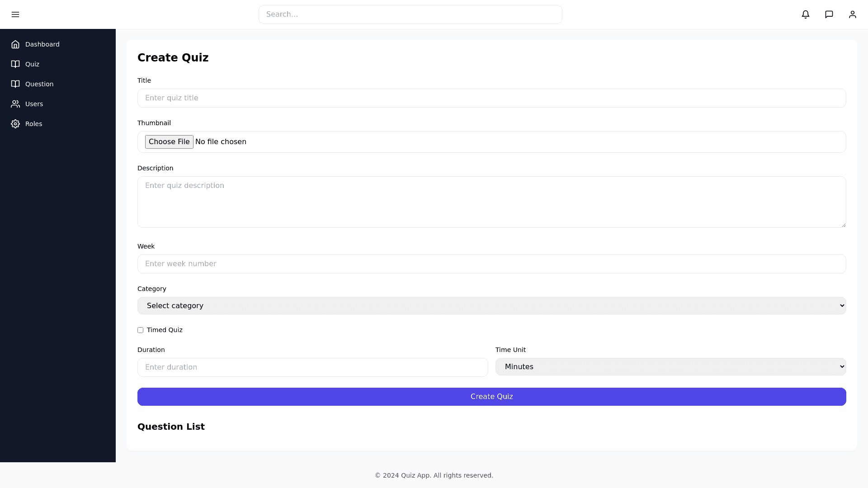Expand the Time Unit Minutes dropdown
Viewport: 868px width, 488px height.
670,367
